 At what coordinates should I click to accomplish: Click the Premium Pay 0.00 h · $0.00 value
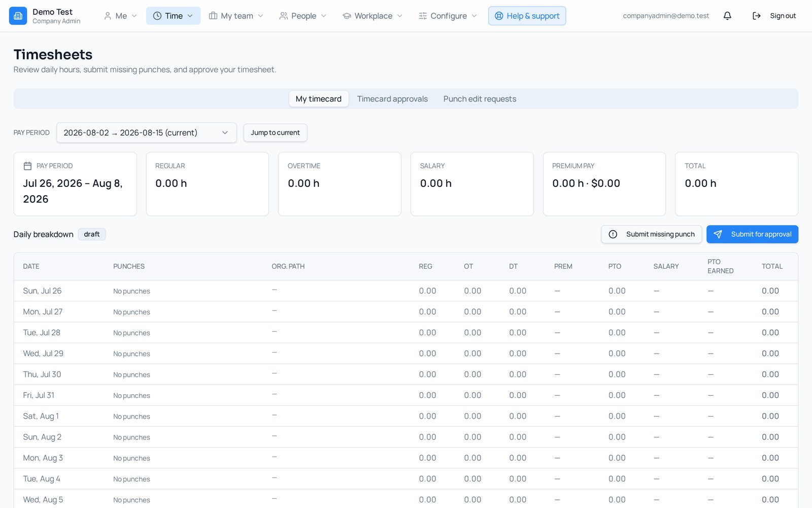(586, 183)
